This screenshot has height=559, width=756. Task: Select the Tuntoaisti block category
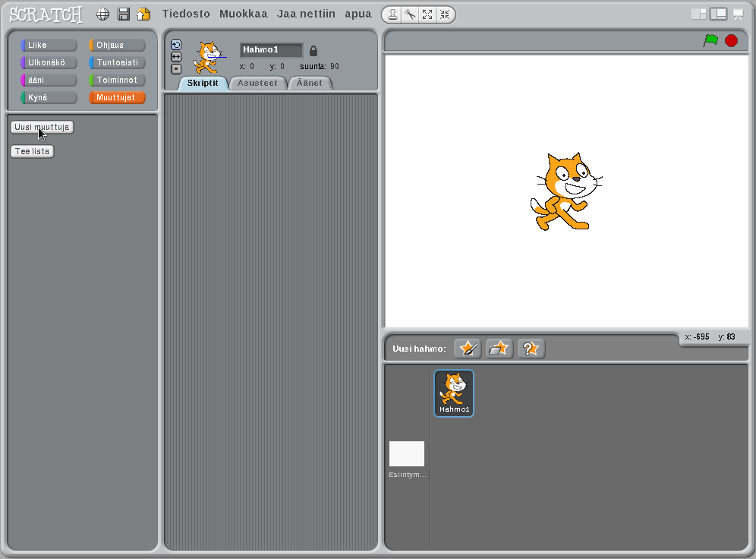point(117,62)
